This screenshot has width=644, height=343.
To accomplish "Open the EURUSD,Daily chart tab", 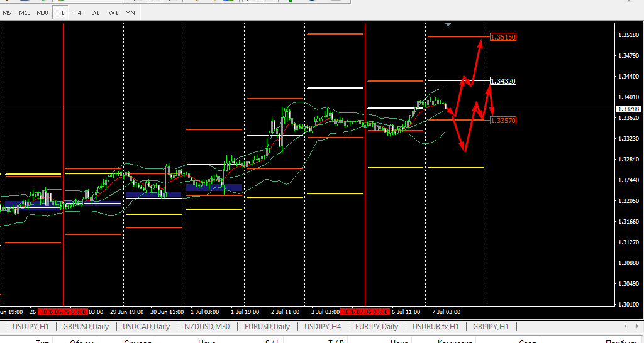I will 267,327.
